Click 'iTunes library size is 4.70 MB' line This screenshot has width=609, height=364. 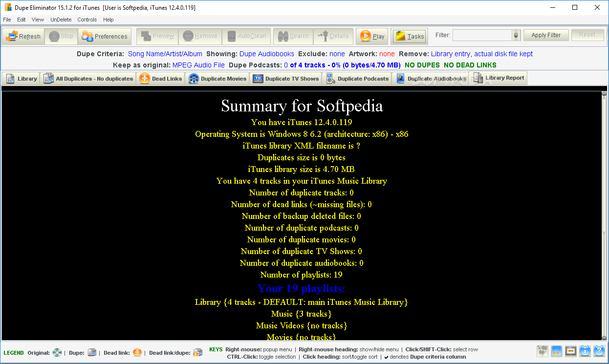click(302, 169)
